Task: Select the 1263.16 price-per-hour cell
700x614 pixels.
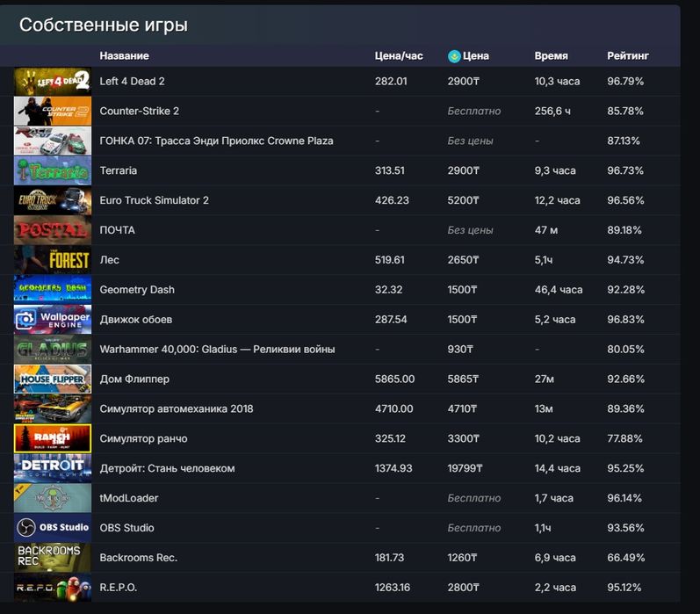Action: pyautogui.click(x=393, y=587)
